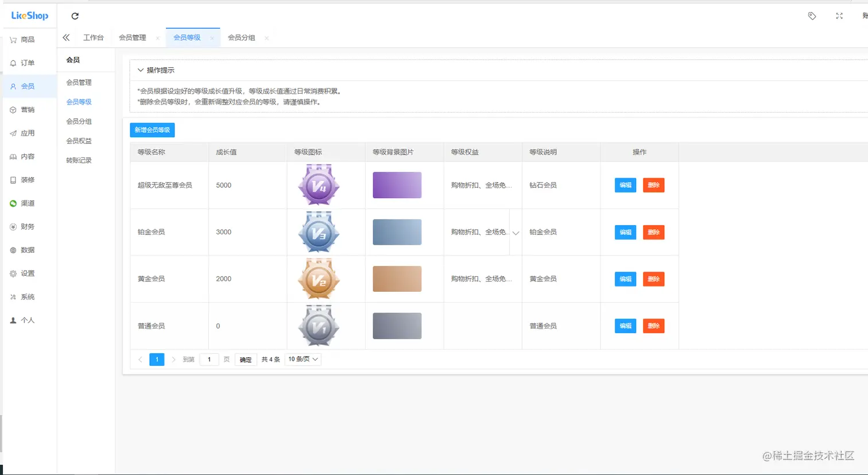
Task: Close the 会员等级 tab
Action: pos(212,38)
